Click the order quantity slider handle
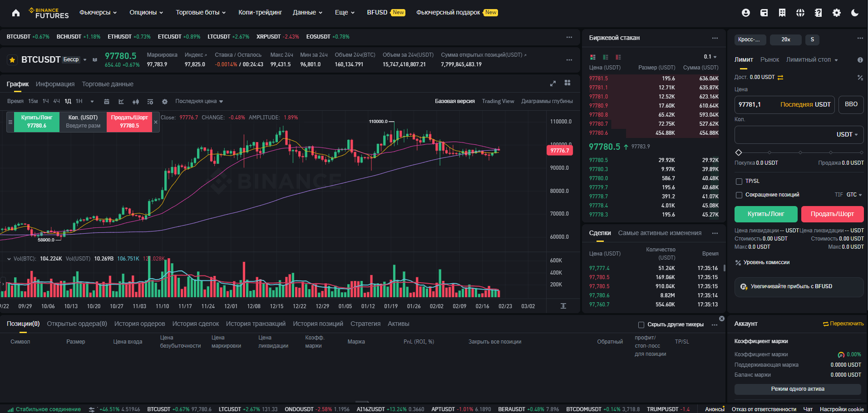Viewport: 868px width, 413px height. click(x=738, y=153)
